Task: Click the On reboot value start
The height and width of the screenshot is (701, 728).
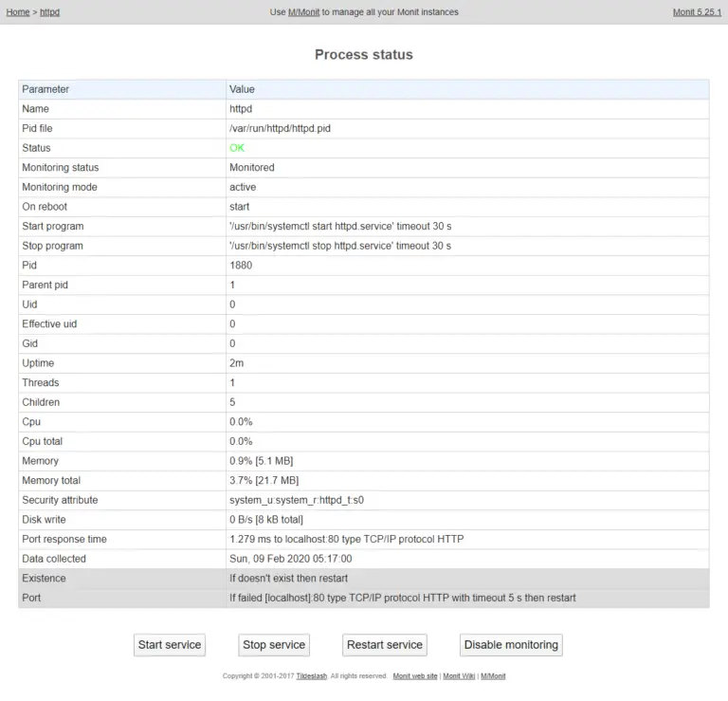Action: (x=239, y=206)
